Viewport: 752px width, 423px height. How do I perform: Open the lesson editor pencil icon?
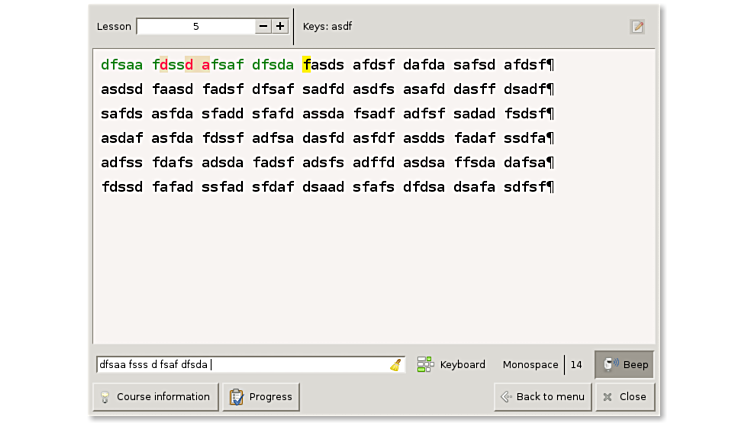pos(637,27)
